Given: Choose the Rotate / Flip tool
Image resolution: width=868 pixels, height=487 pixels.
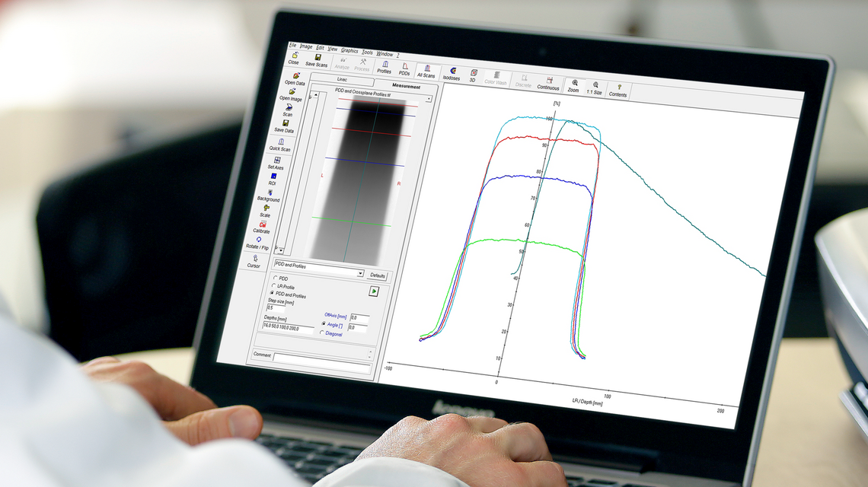Looking at the screenshot, I should (x=258, y=242).
